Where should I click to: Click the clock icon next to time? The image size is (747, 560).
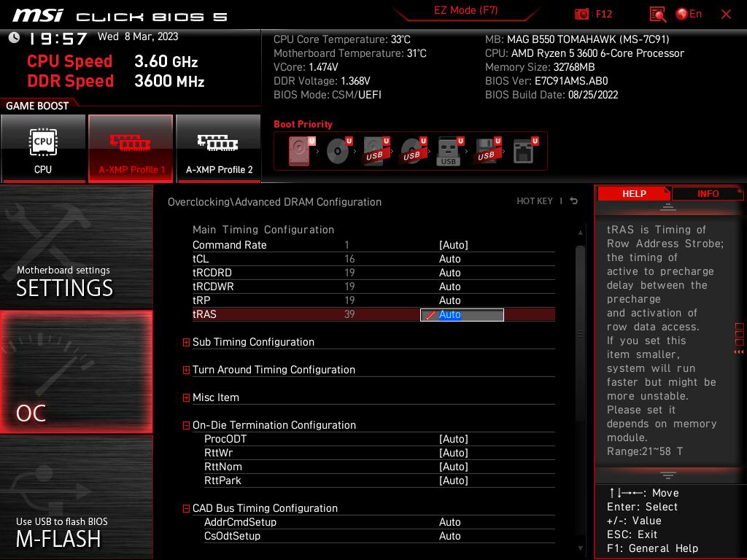(x=14, y=37)
